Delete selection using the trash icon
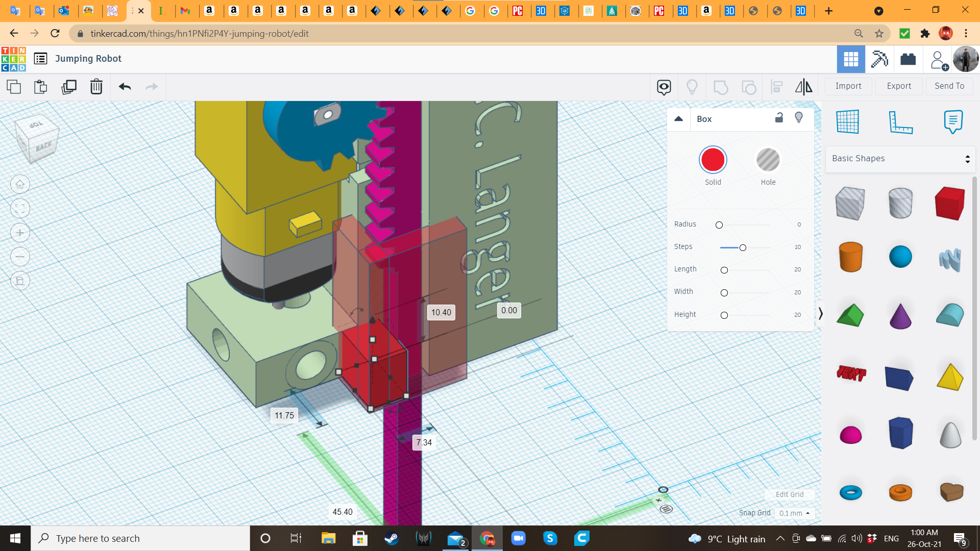 pyautogui.click(x=96, y=87)
